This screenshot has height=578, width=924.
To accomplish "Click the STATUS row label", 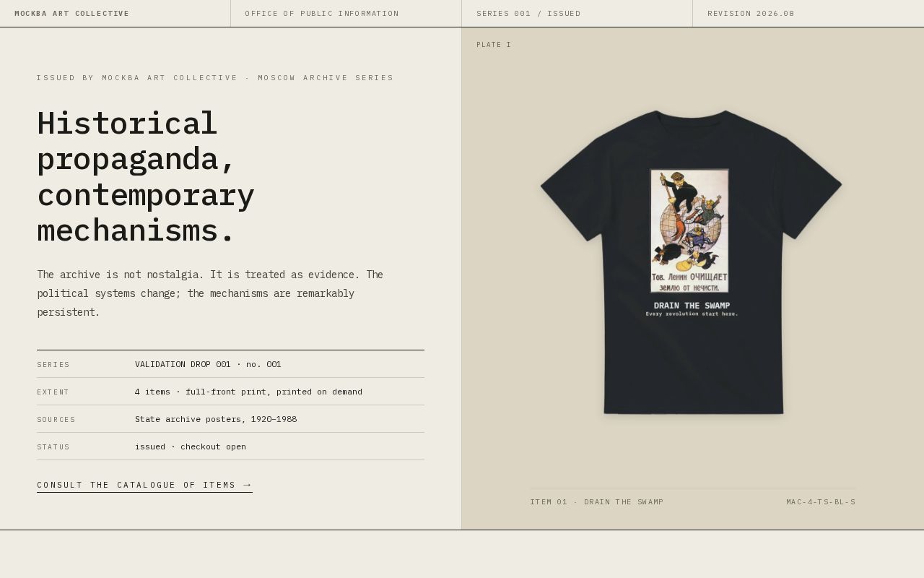I will (x=53, y=447).
